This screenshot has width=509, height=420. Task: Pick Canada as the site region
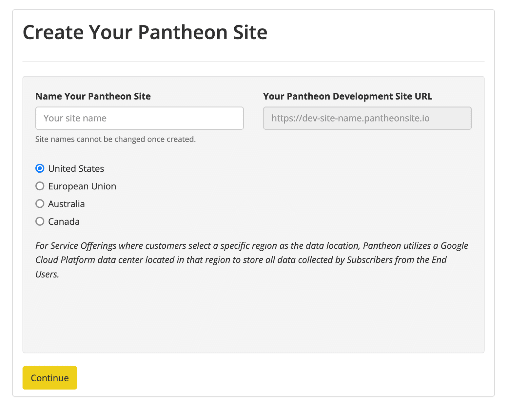(x=40, y=221)
